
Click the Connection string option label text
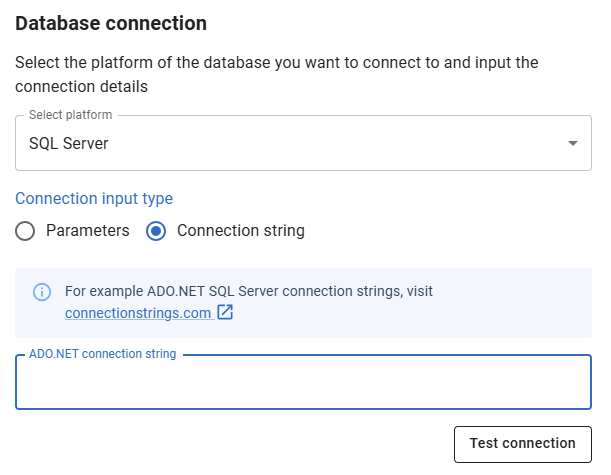[x=241, y=231]
